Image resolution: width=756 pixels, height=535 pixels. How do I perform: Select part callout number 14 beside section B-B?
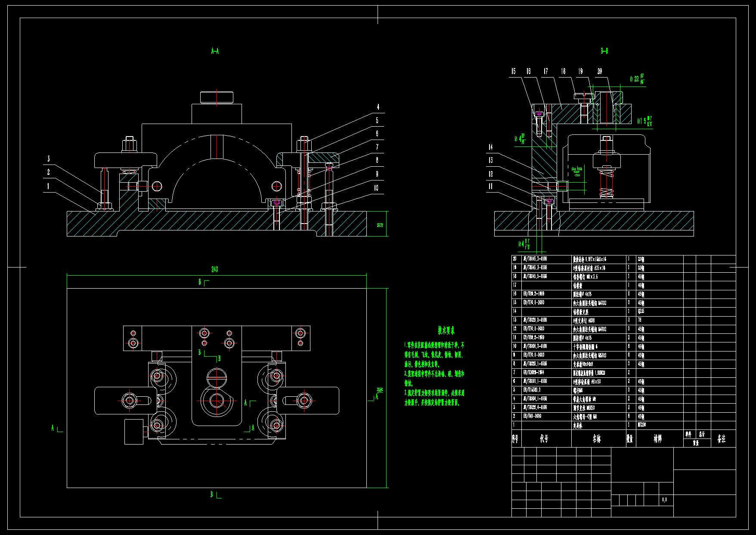(x=490, y=147)
